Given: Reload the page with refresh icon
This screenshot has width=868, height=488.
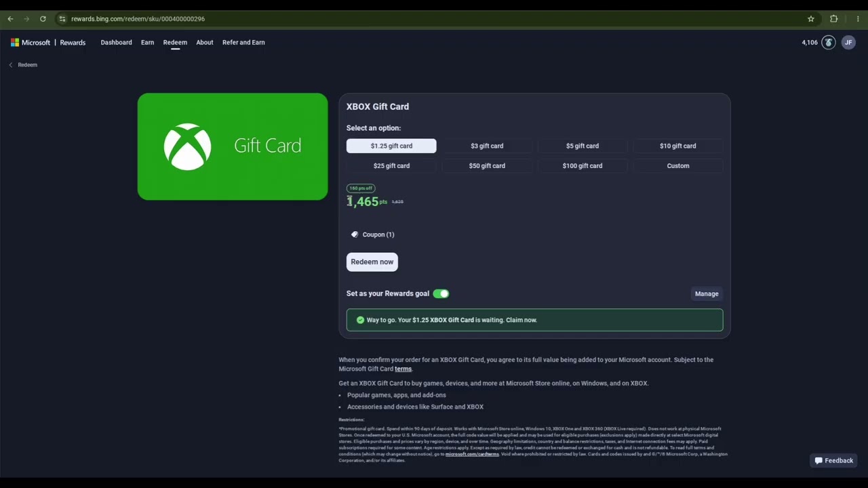Looking at the screenshot, I should click(x=43, y=19).
